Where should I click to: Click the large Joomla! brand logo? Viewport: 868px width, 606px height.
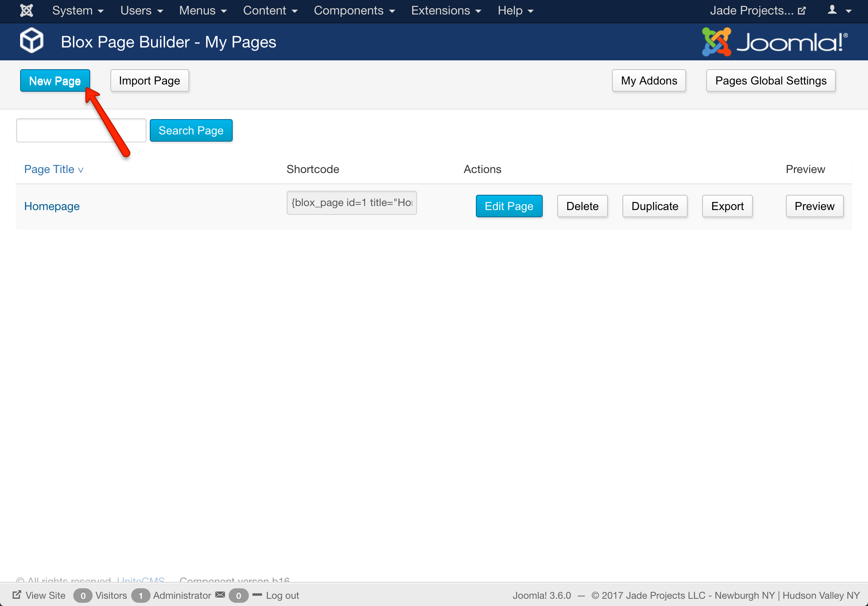point(775,41)
